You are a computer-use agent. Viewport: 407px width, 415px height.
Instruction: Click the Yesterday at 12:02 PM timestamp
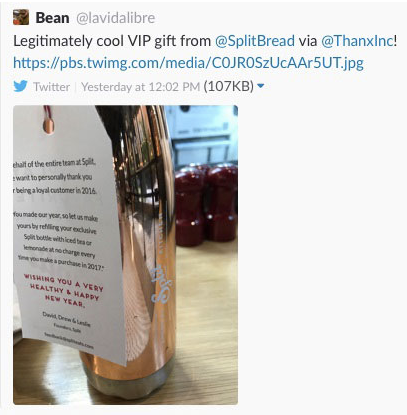click(140, 87)
